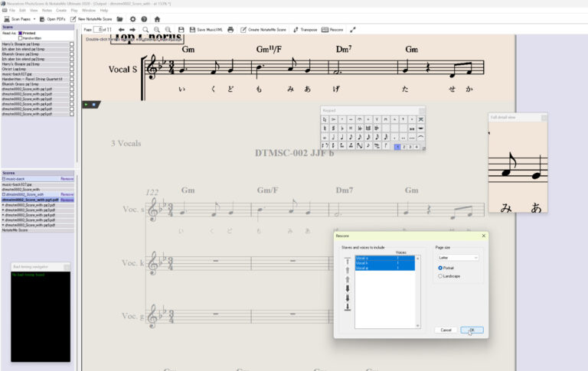Move selected staff to top arrow
The height and width of the screenshot is (371, 588).
[x=348, y=261]
